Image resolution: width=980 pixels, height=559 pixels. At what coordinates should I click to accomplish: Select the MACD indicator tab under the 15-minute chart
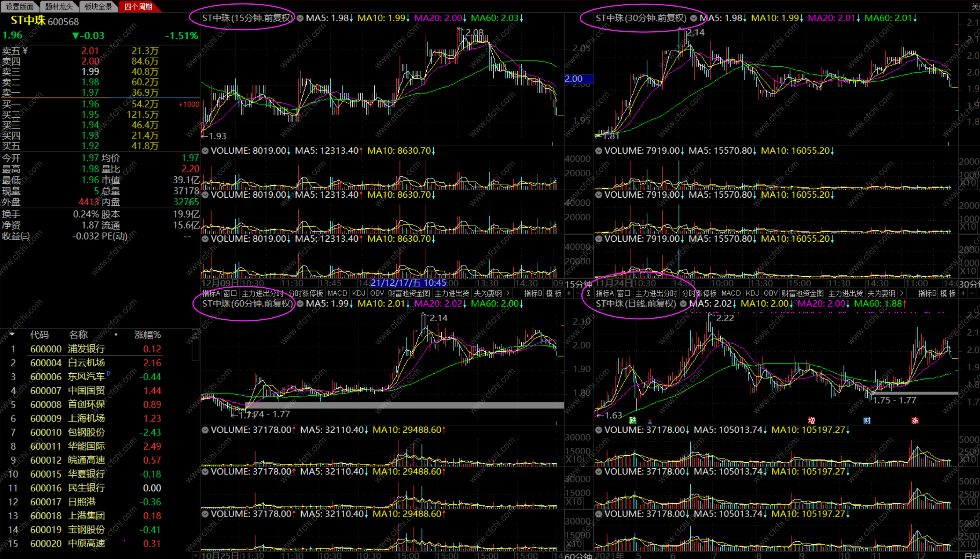click(x=337, y=293)
